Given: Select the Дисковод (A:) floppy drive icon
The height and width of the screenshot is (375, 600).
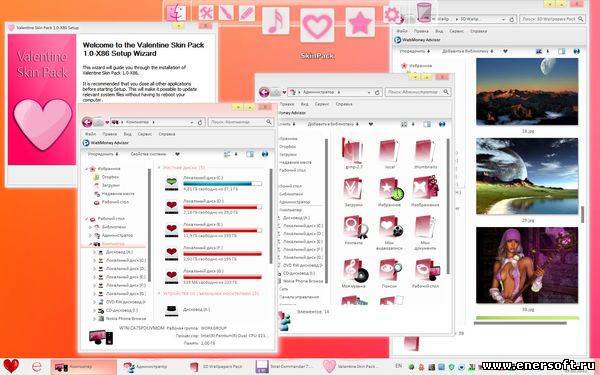Looking at the screenshot, I should [171, 310].
